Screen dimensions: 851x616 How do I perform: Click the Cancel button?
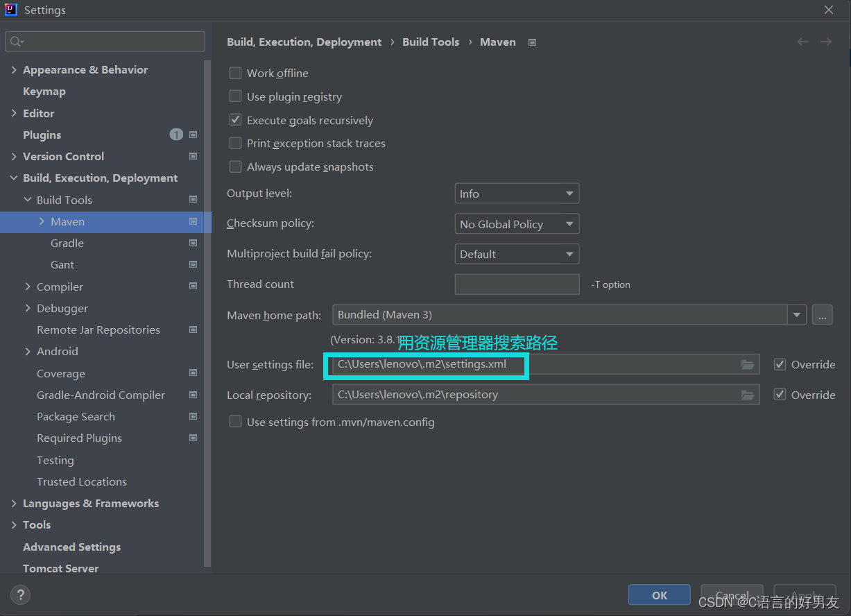732,595
